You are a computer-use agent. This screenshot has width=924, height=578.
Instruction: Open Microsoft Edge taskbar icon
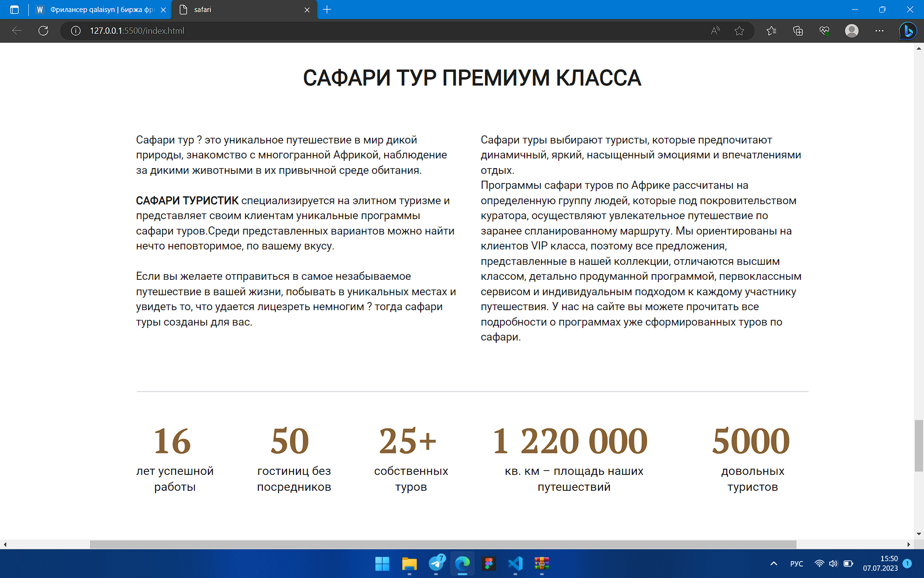(x=462, y=564)
